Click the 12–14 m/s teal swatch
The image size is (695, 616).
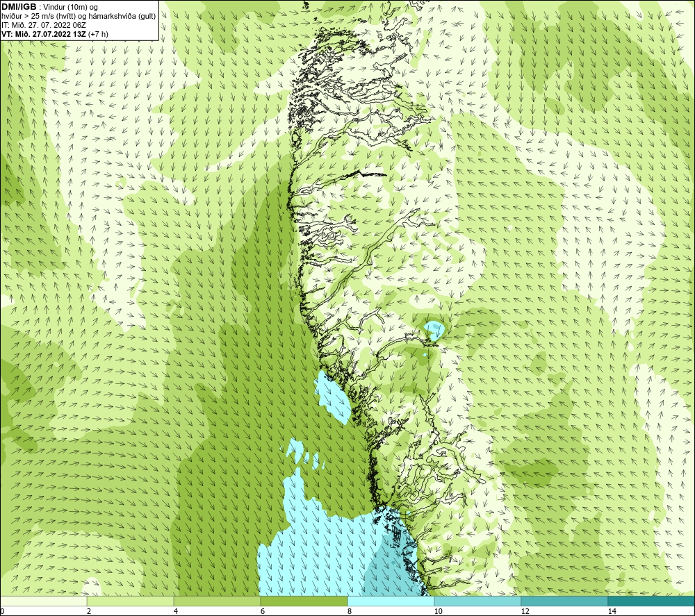click(564, 601)
